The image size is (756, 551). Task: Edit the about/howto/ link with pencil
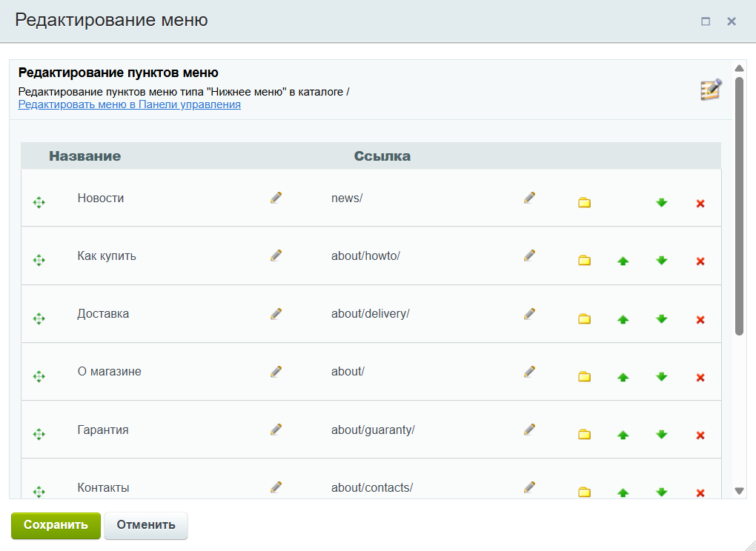coord(529,256)
